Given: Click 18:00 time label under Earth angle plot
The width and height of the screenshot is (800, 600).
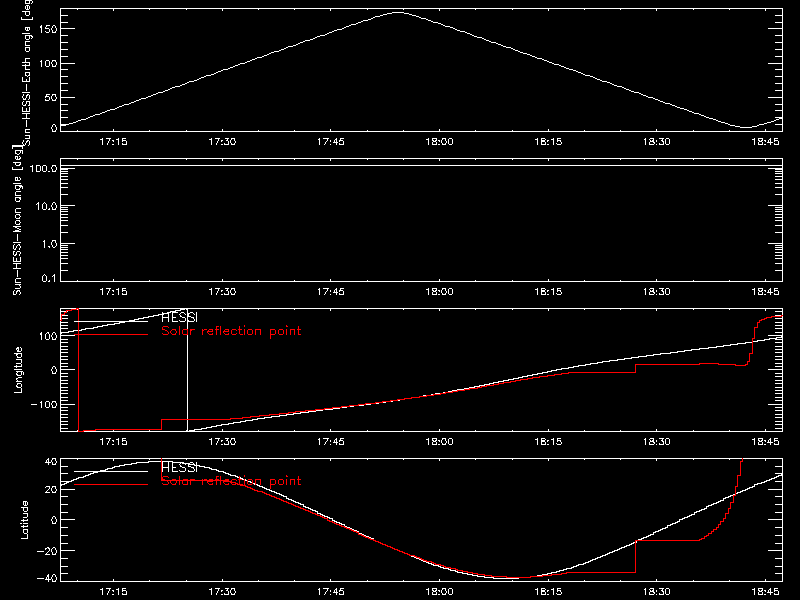Looking at the screenshot, I should (439, 141).
